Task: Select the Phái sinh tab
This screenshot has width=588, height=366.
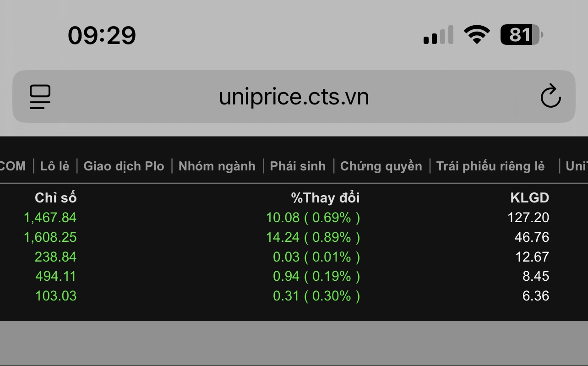Action: click(298, 166)
